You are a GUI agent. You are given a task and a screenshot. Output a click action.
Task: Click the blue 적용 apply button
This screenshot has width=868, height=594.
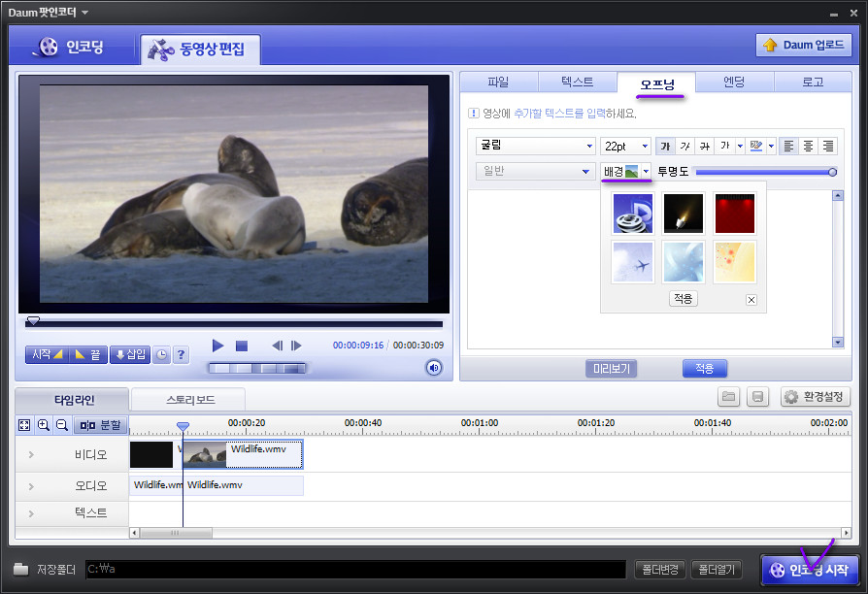(x=704, y=368)
